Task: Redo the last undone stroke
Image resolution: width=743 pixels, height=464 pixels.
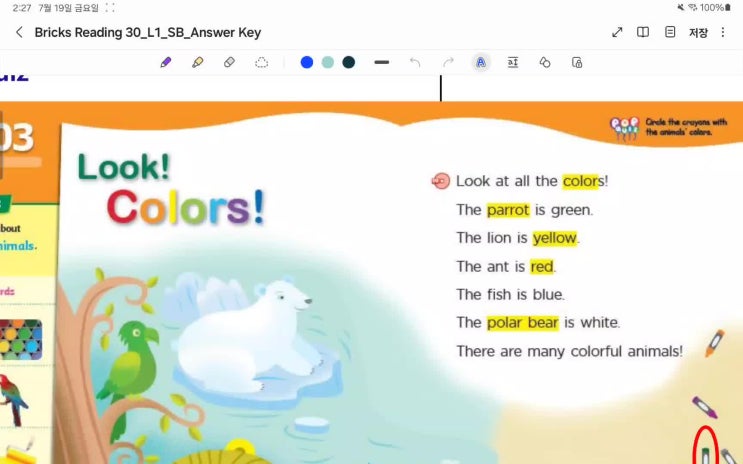Action: coord(448,62)
